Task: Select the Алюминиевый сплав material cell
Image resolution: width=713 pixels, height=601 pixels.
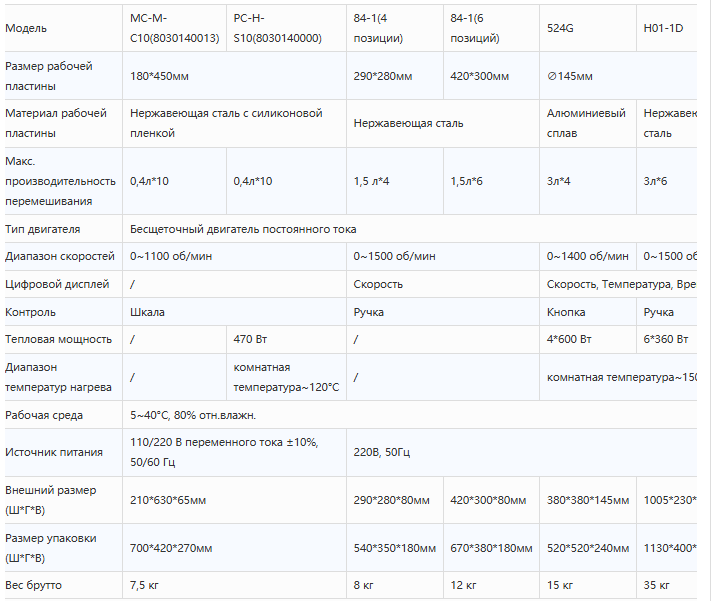Action: point(587,123)
